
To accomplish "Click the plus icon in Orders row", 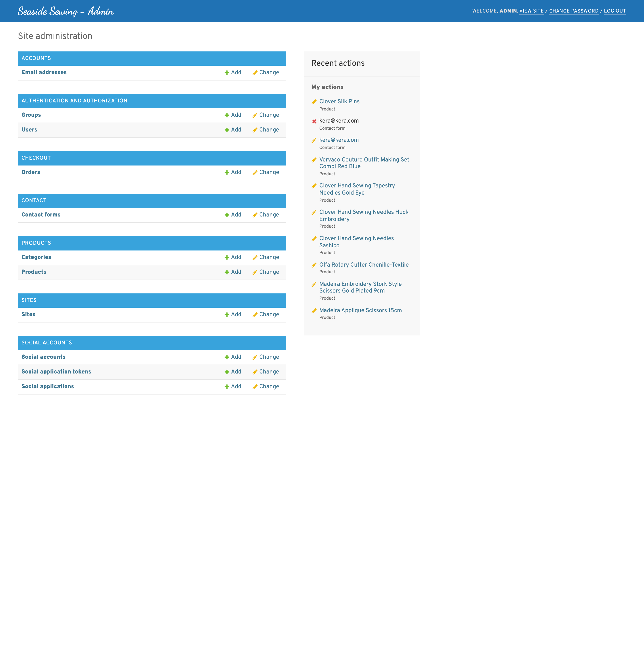I will (227, 172).
